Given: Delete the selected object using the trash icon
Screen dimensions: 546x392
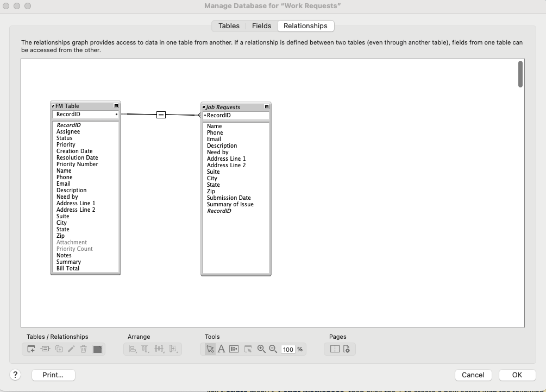Looking at the screenshot, I should pyautogui.click(x=84, y=349).
